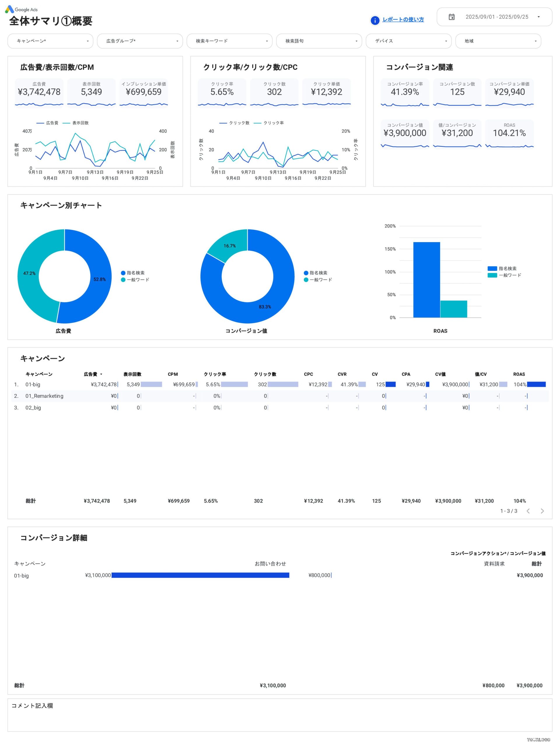Expand the 検索語句 filter dropdown
The width and height of the screenshot is (560, 747).
pyautogui.click(x=319, y=41)
